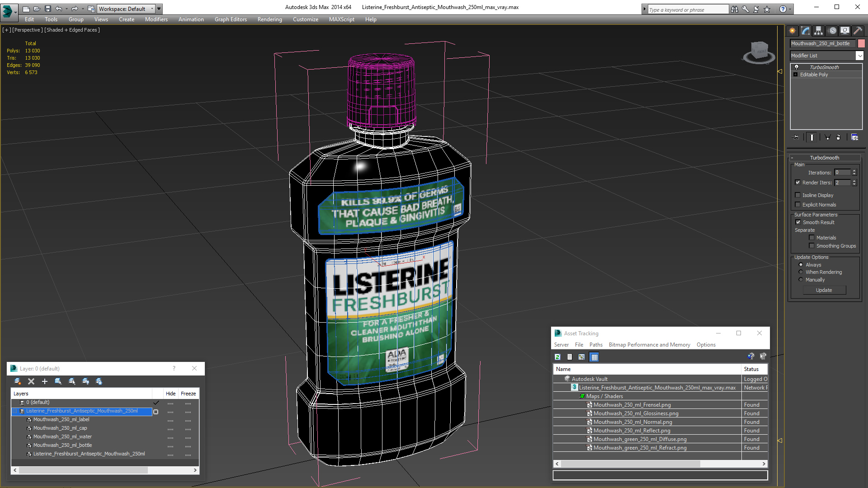Toggle Smooth Result checkbox
Image resolution: width=868 pixels, height=488 pixels.
[x=798, y=222]
